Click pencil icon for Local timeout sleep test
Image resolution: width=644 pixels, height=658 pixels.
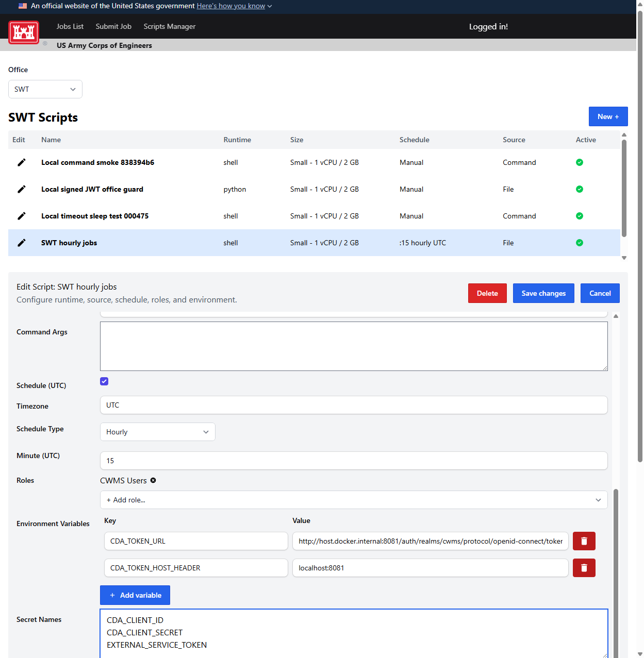[22, 216]
